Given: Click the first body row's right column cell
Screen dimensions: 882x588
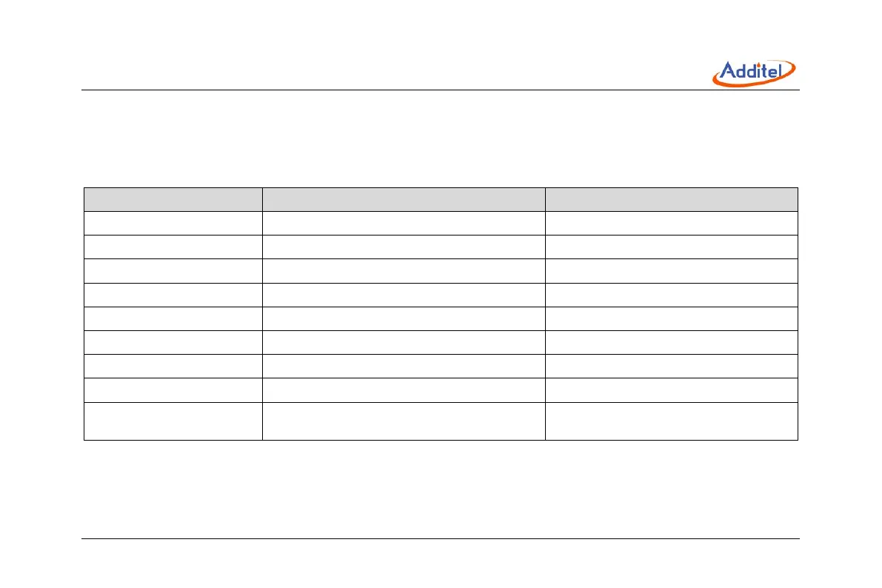Looking at the screenshot, I should pos(671,224).
